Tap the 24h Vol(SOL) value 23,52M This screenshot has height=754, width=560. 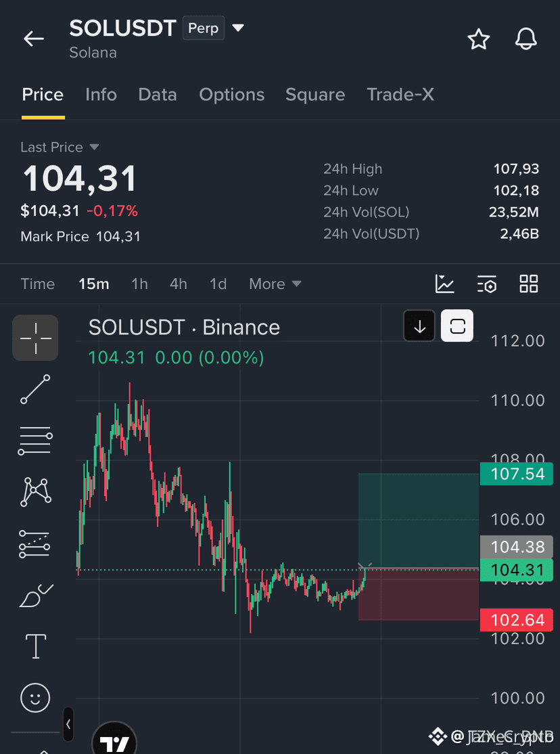pyautogui.click(x=514, y=212)
